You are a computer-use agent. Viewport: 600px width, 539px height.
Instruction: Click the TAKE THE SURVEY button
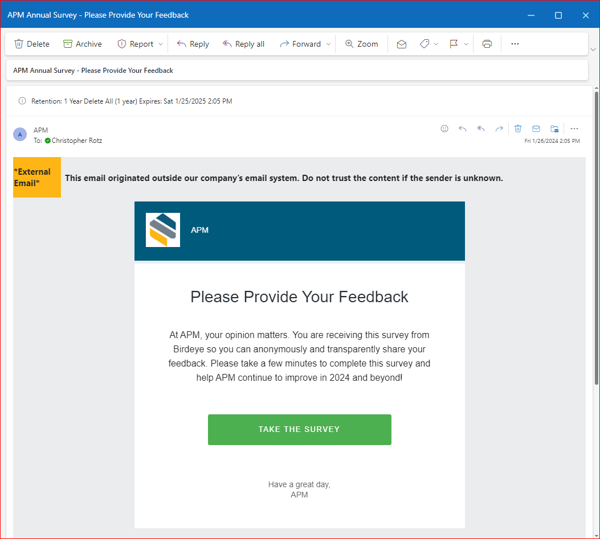(300, 430)
